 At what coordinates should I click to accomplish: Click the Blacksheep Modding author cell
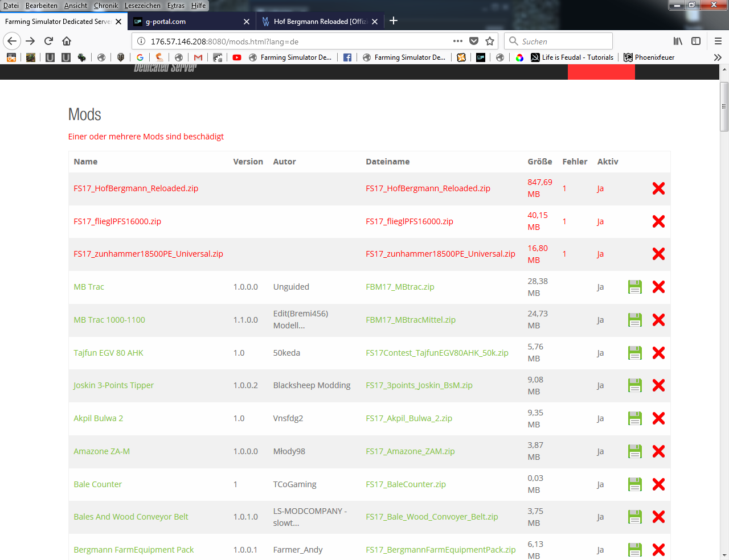click(x=312, y=385)
